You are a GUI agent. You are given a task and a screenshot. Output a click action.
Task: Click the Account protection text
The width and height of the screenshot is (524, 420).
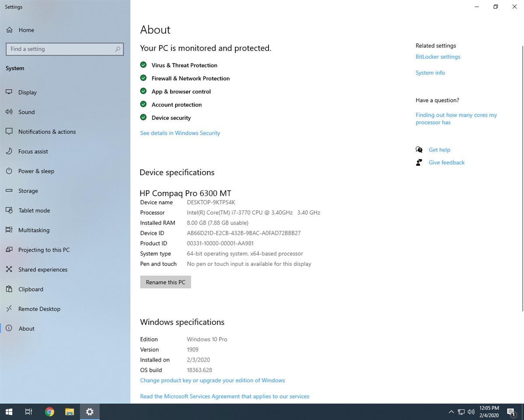(x=176, y=105)
